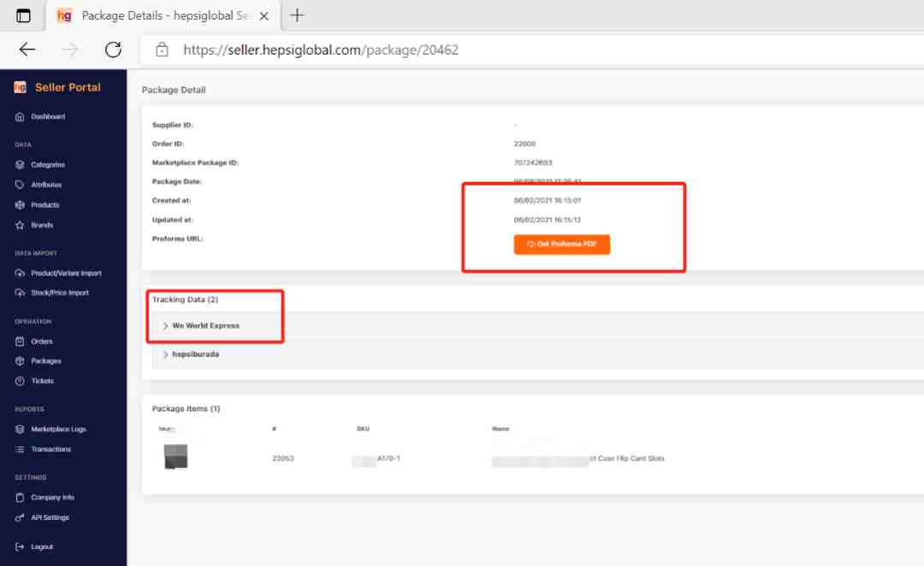Screen dimensions: 924x566
Task: Open the Dashboard home icon
Action: pos(20,116)
